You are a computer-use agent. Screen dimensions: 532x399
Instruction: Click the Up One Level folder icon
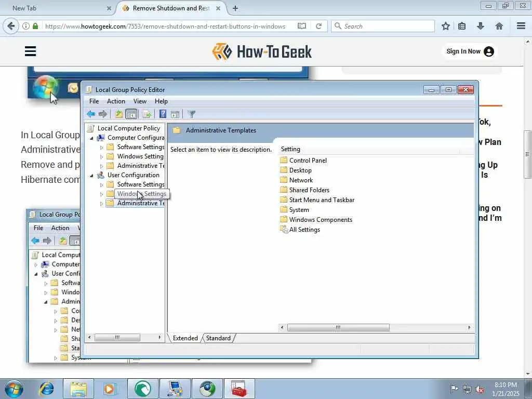[118, 114]
